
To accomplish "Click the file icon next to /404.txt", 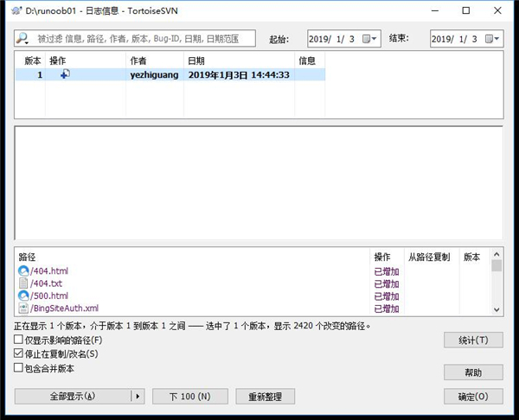I will coord(23,283).
